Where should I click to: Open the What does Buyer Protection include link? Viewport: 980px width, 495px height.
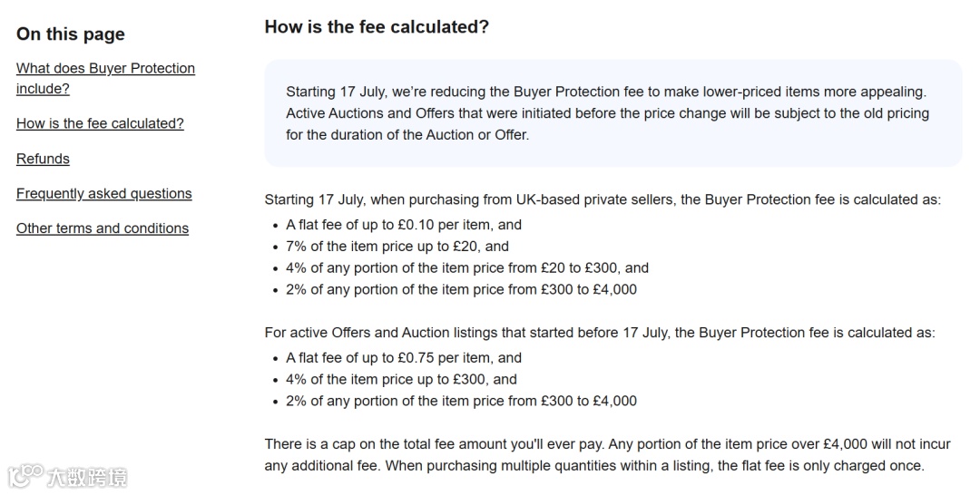[x=105, y=78]
